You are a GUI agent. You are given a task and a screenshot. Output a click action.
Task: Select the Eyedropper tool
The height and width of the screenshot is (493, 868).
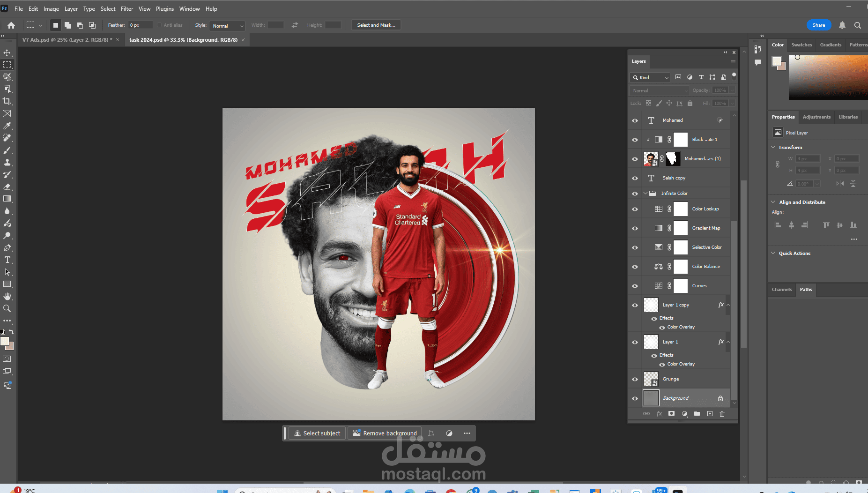7,126
